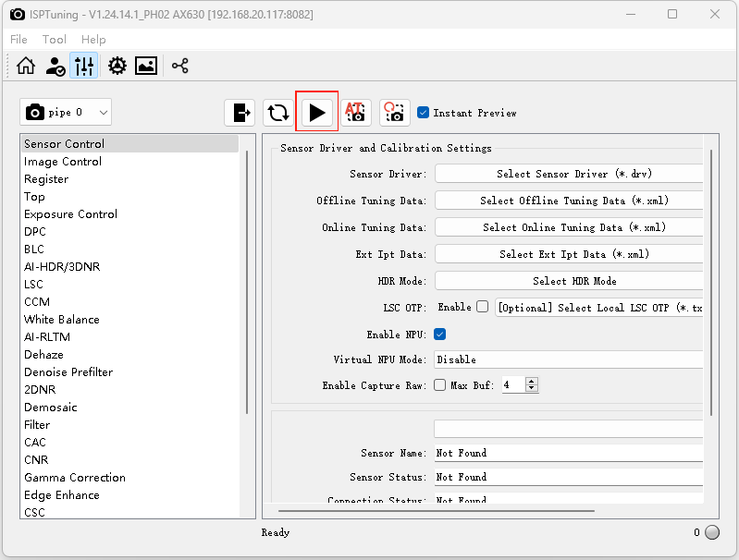Screen dimensions: 739x560
Task: Increase the Max Buf value with up arrow
Action: coord(532,381)
